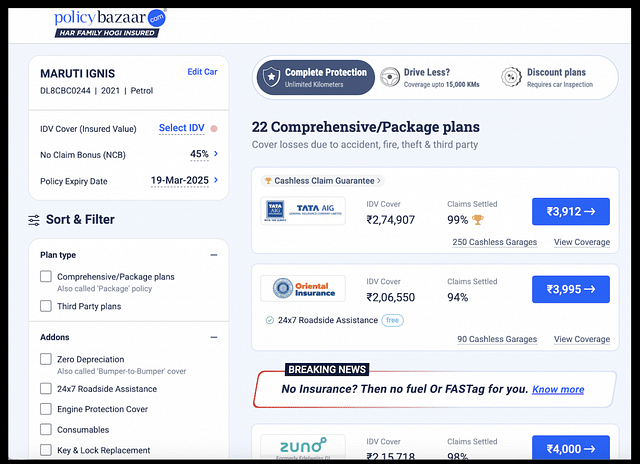
Task: Click the ₹2,06,550 IDV Cover value
Action: tap(391, 297)
